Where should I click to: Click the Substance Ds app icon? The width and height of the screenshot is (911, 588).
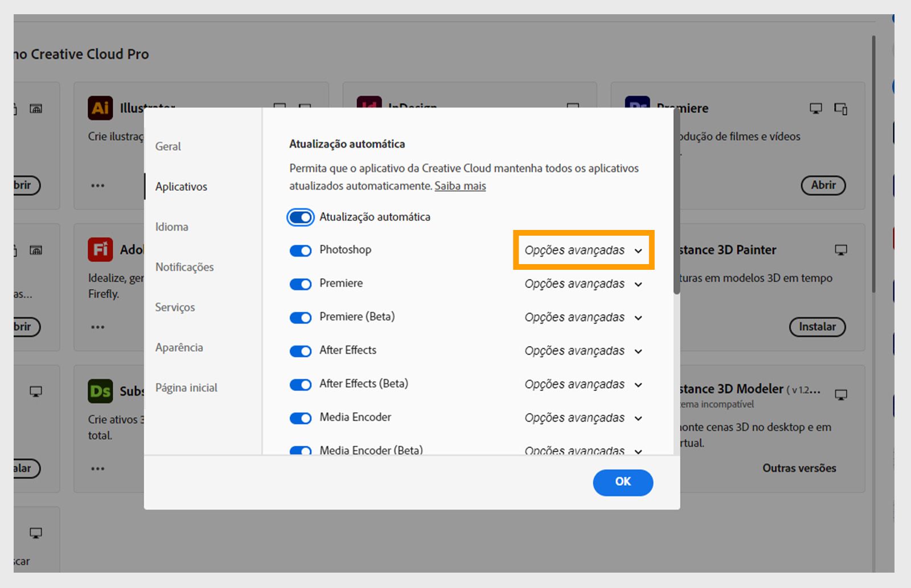pos(100,391)
